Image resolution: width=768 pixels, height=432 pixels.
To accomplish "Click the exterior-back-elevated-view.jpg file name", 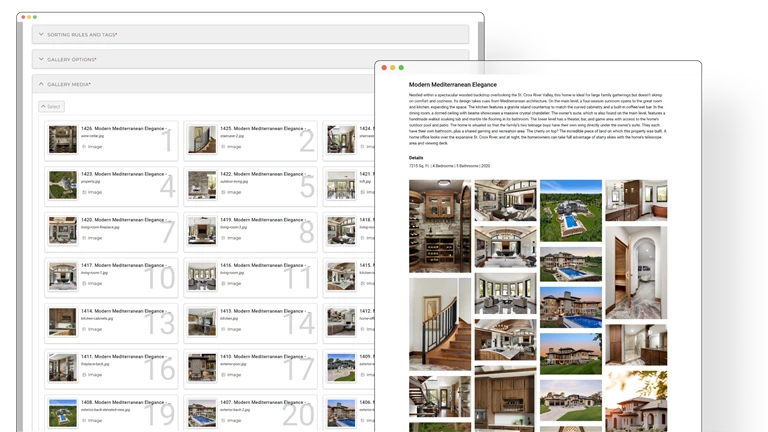I will coord(105,409).
